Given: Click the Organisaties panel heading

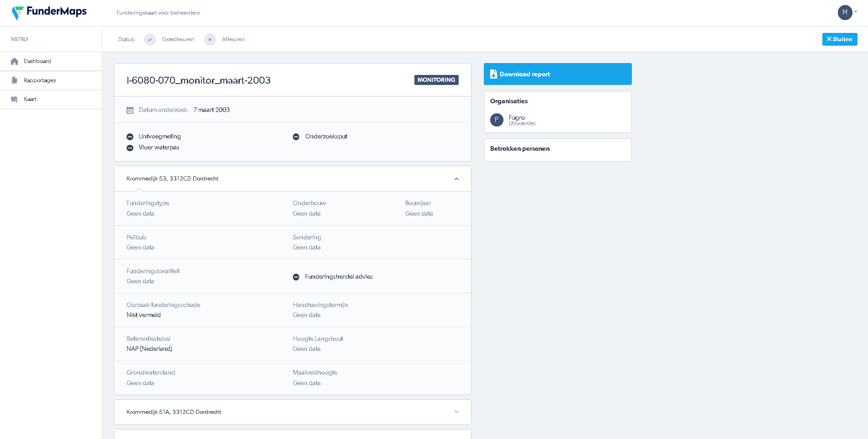Looking at the screenshot, I should (x=509, y=101).
